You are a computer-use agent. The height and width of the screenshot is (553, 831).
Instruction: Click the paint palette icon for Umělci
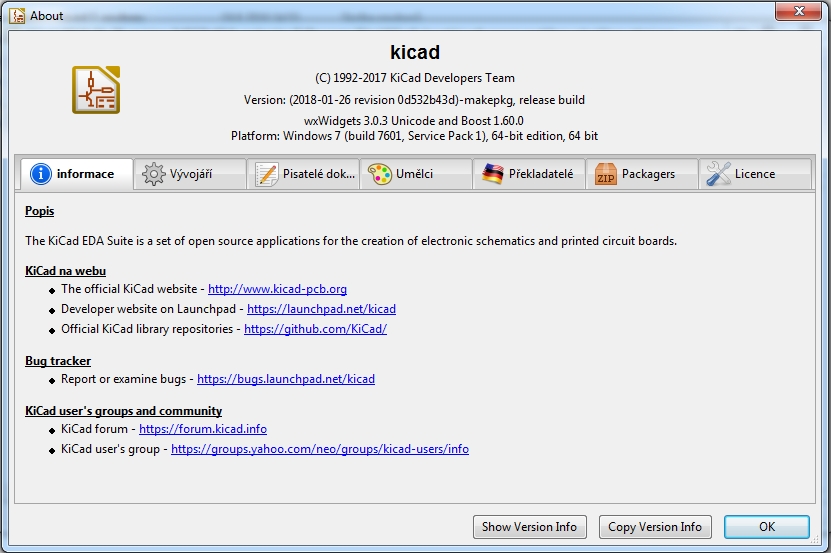tap(379, 174)
